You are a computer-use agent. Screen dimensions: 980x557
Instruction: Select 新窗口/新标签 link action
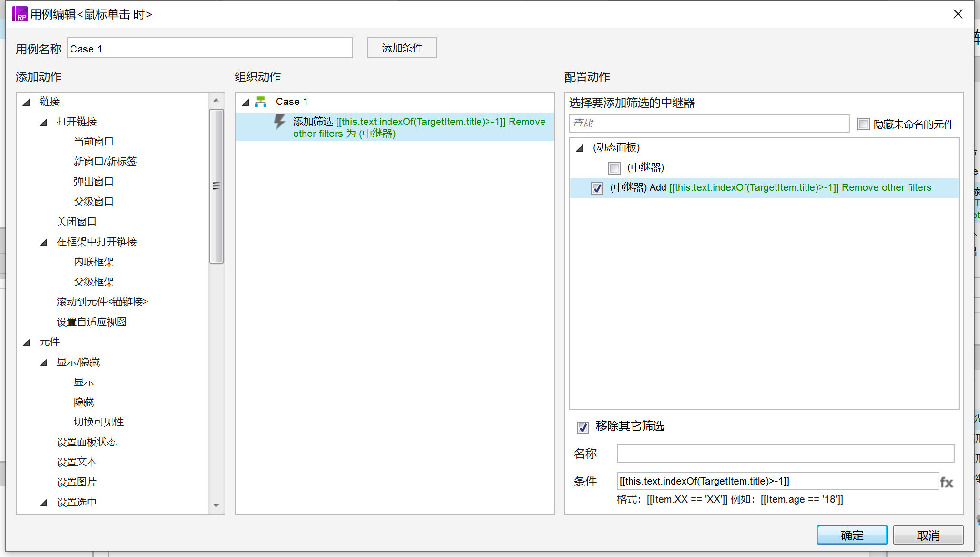(105, 162)
